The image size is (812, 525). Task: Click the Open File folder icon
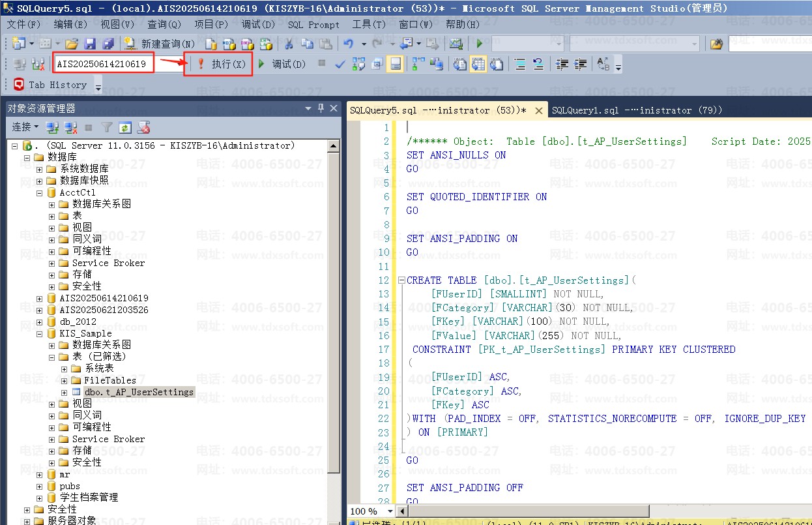[72, 44]
